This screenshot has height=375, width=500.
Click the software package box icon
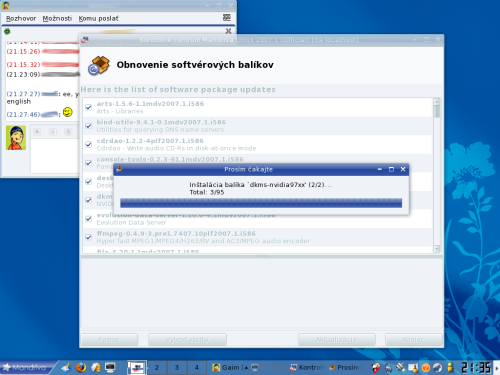(x=99, y=65)
